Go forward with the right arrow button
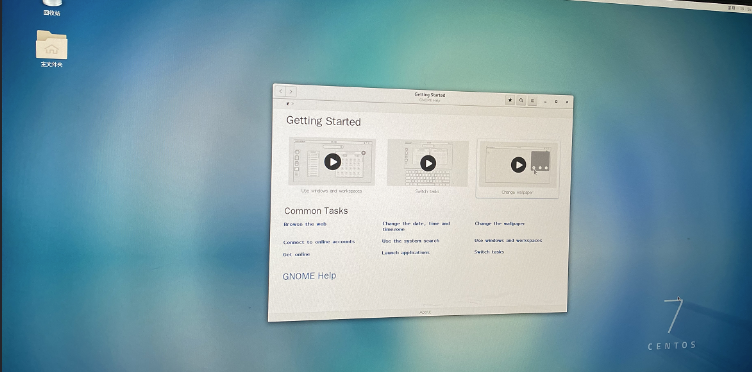Image resolution: width=752 pixels, height=372 pixels. 291,91
